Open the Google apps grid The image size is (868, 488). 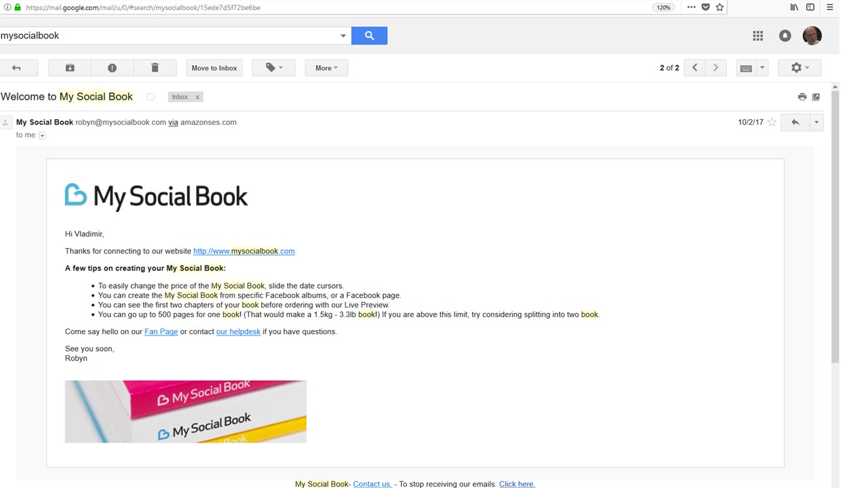click(x=757, y=36)
